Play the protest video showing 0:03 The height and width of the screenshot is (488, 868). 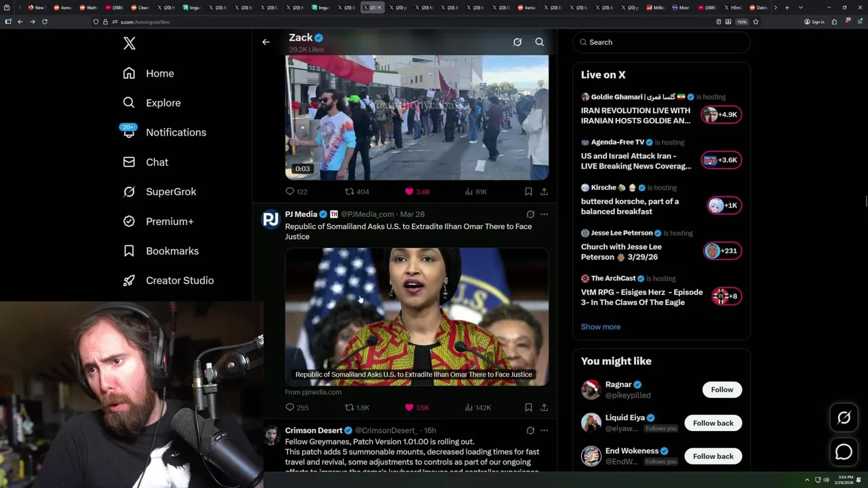[x=417, y=117]
